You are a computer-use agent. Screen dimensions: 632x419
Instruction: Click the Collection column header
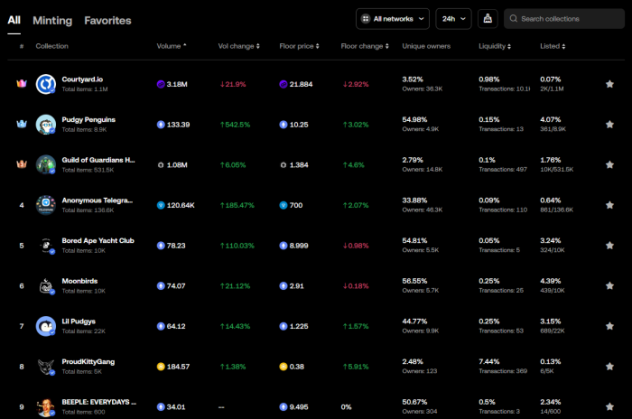click(52, 46)
